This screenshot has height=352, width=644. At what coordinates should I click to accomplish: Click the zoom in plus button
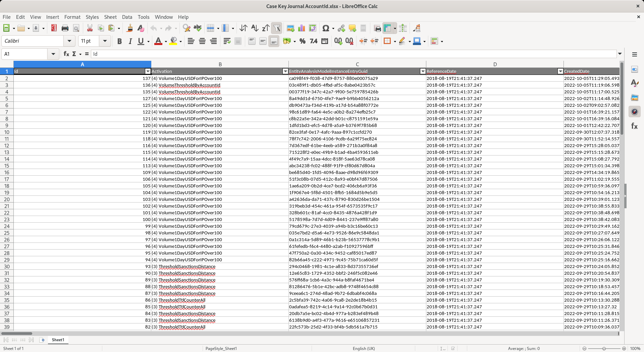(x=624, y=349)
